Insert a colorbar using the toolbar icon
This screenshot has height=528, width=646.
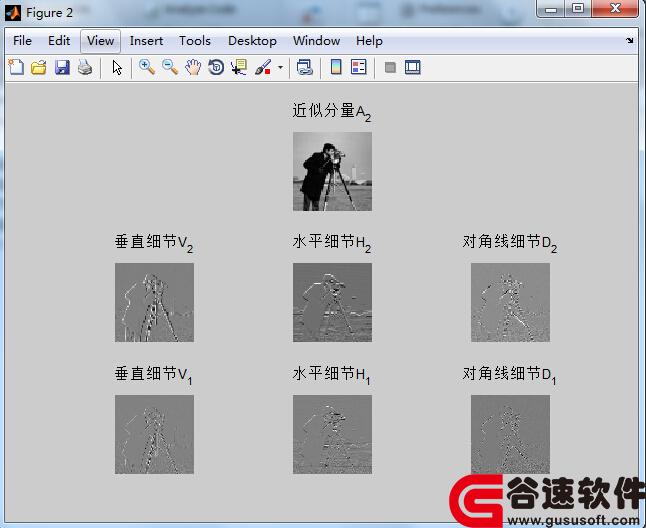tap(336, 67)
